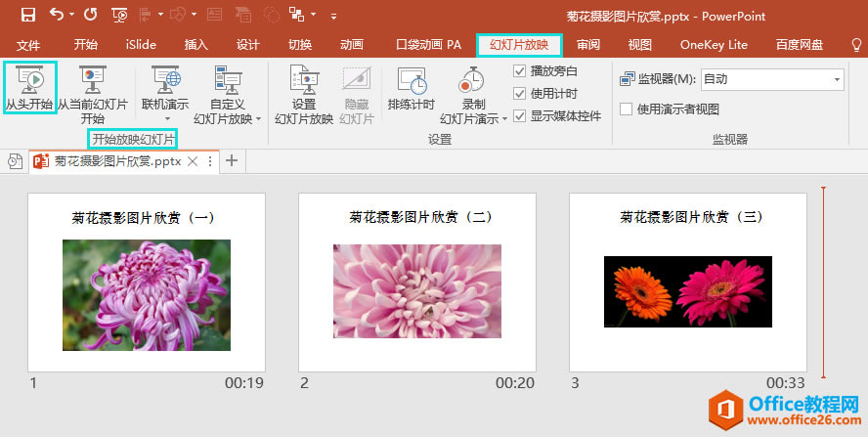Click the align objects quick access icon
The width and height of the screenshot is (868, 437).
point(146,15)
